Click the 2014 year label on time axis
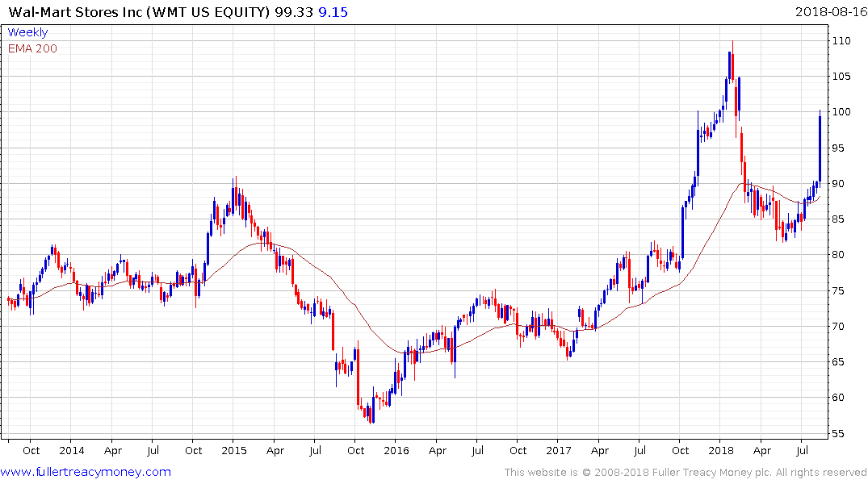 coord(72,451)
